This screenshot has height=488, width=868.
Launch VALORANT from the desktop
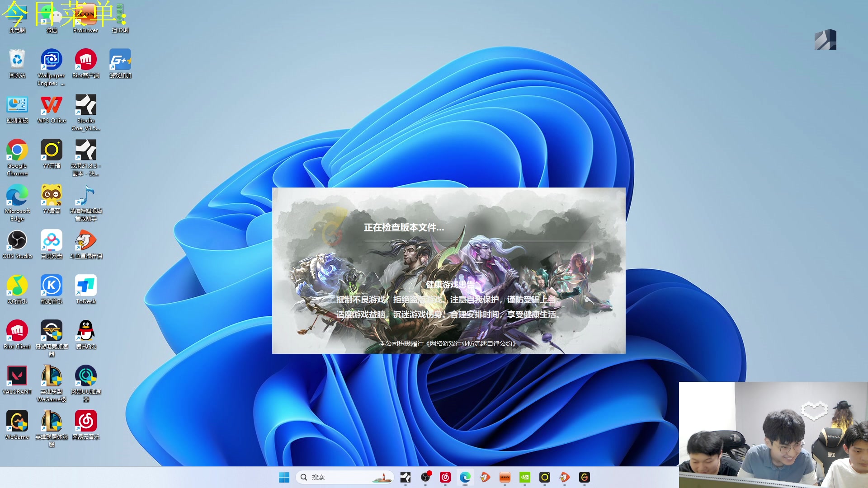click(x=17, y=380)
